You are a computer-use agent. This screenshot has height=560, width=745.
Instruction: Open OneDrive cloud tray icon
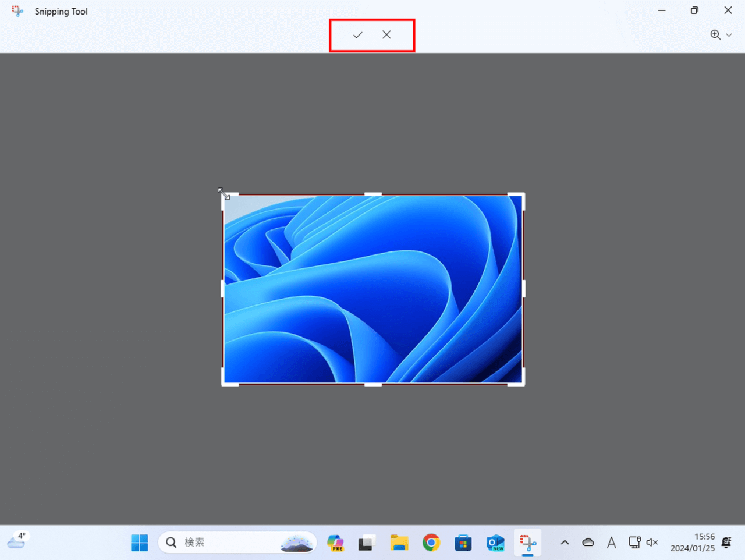coord(588,543)
